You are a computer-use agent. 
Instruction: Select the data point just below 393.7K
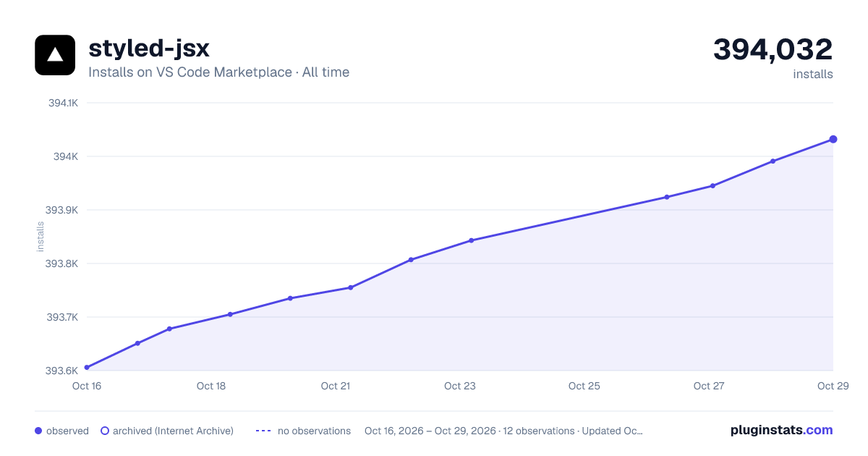pyautogui.click(x=169, y=329)
